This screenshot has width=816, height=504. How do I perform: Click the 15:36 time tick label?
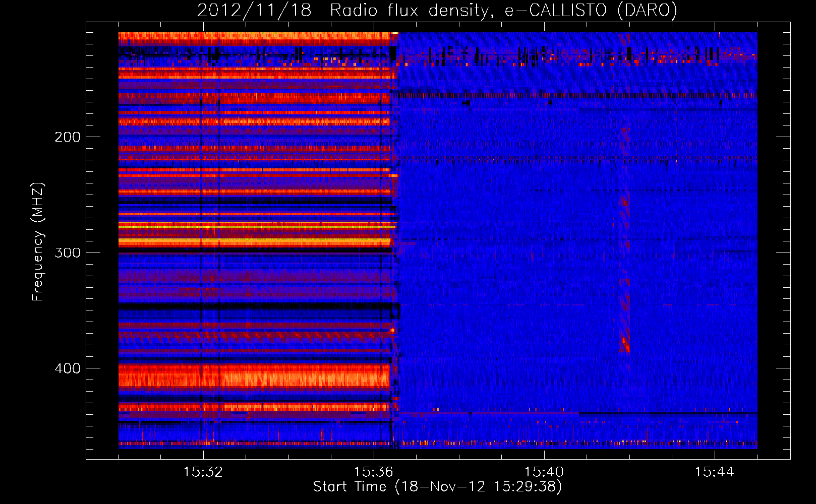(374, 472)
